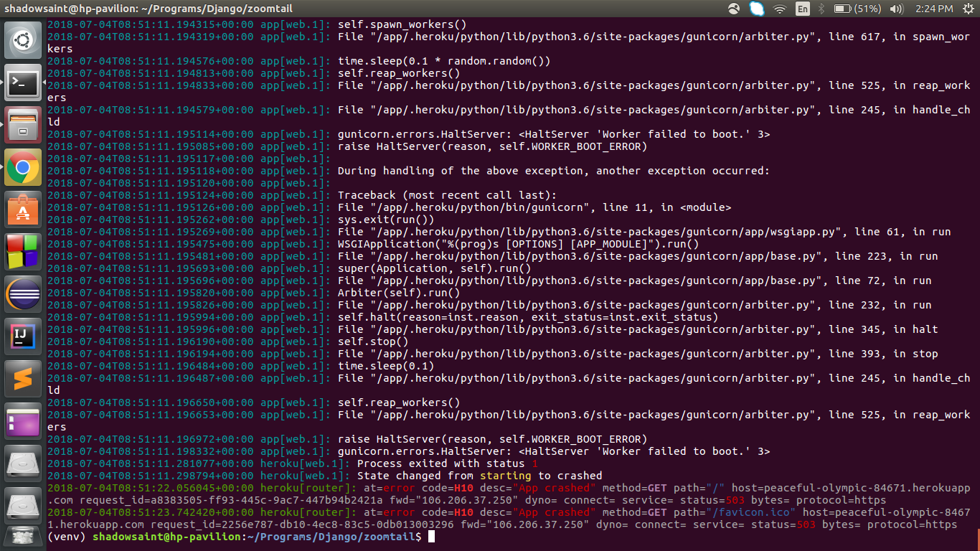Viewport: 980px width, 551px height.
Task: Click timestamp 2018-07-04T08:51:22.056045+00:00
Action: pyautogui.click(x=150, y=488)
